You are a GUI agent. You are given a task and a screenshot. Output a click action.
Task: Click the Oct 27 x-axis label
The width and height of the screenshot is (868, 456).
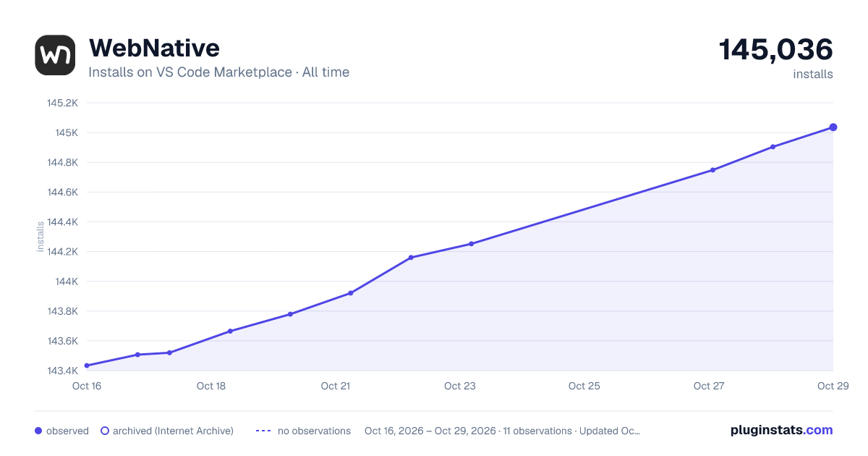709,386
